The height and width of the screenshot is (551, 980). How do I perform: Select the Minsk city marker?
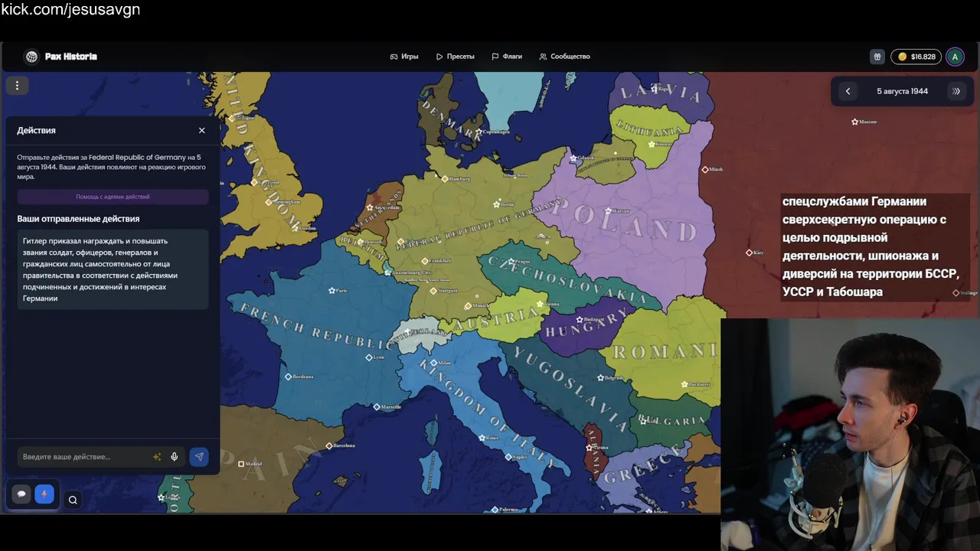[705, 170]
